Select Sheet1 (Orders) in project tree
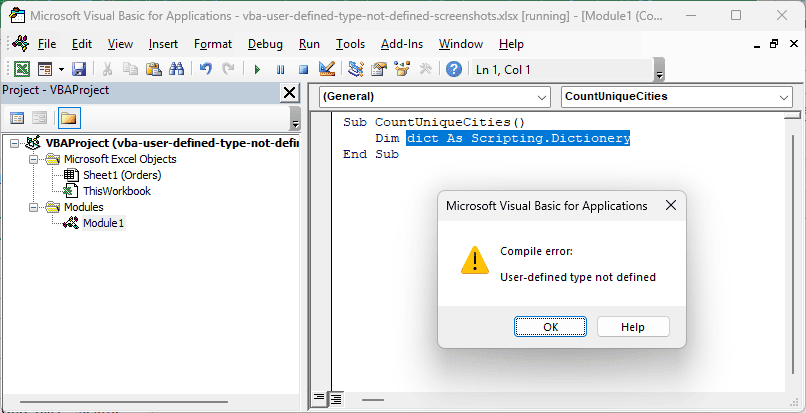Screen dimensions: 806x413 click(x=122, y=175)
